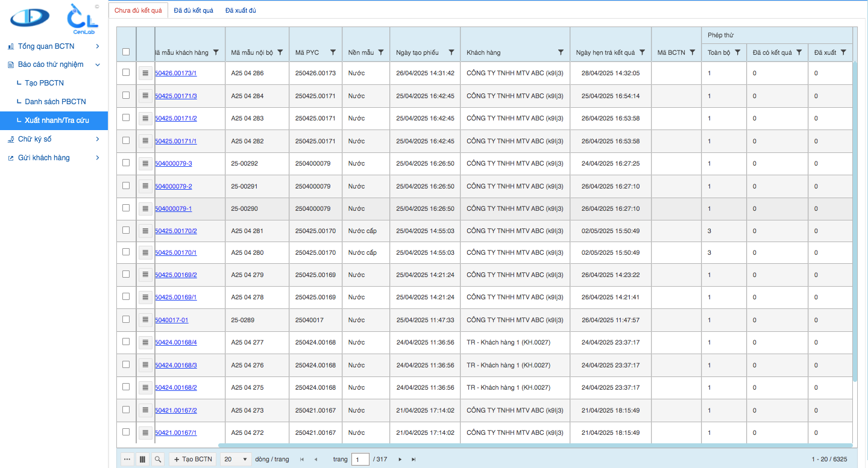Viewport: 868px width, 468px height.
Task: Open row menu icon for 25-0289
Action: [145, 320]
